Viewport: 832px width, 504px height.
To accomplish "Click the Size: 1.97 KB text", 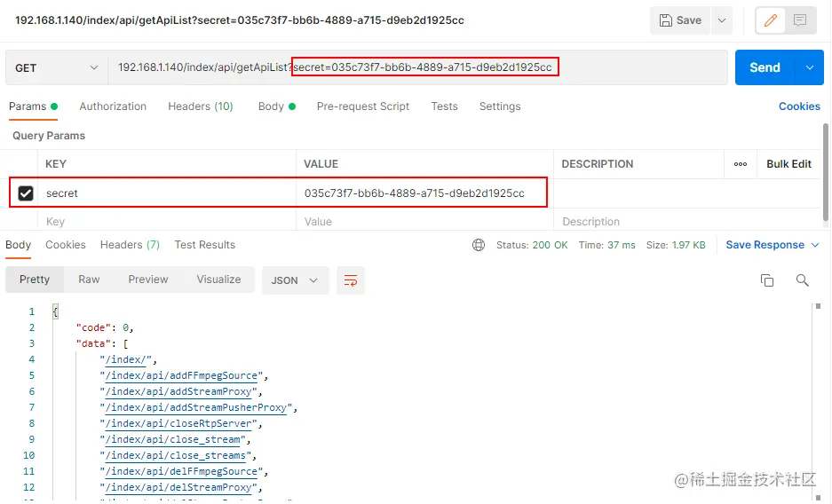I will coord(676,246).
